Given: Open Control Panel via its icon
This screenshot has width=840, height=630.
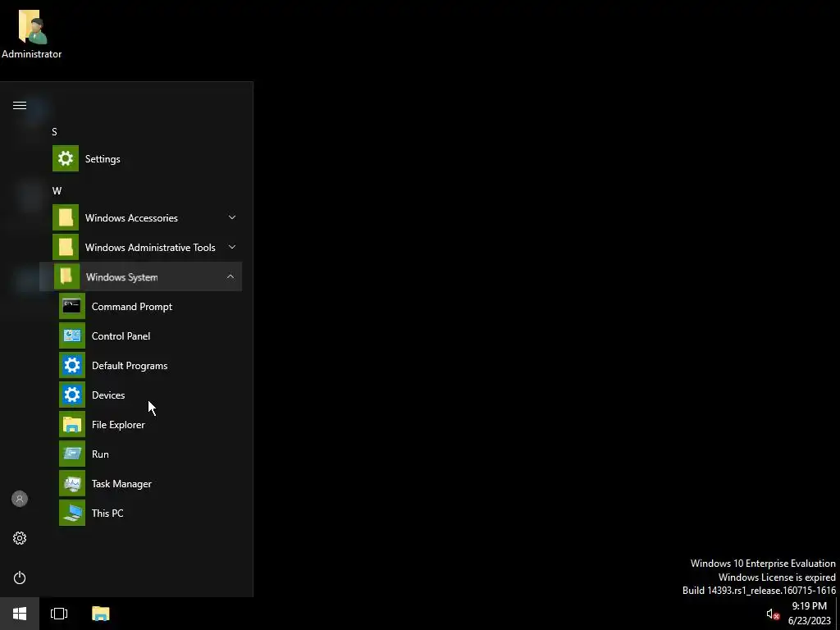Looking at the screenshot, I should [x=72, y=336].
